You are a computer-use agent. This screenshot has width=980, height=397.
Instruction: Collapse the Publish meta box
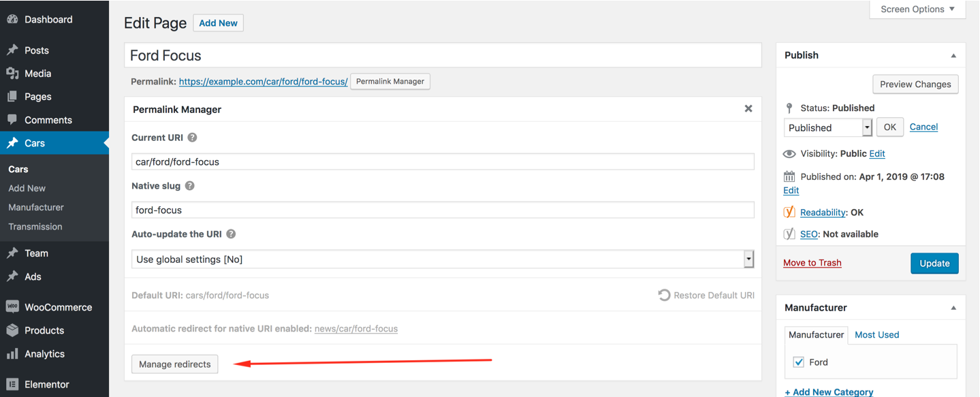tap(953, 56)
